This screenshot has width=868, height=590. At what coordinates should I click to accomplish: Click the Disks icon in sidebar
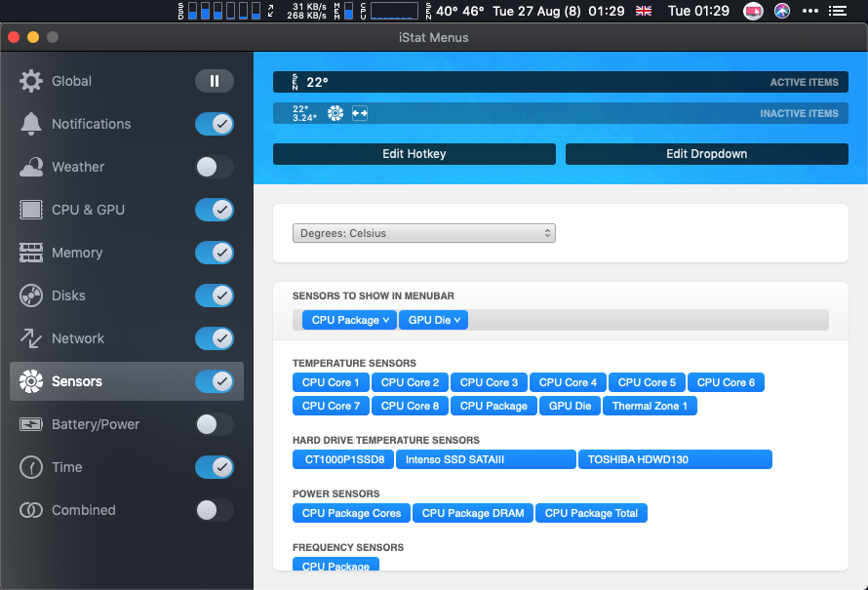click(x=31, y=295)
